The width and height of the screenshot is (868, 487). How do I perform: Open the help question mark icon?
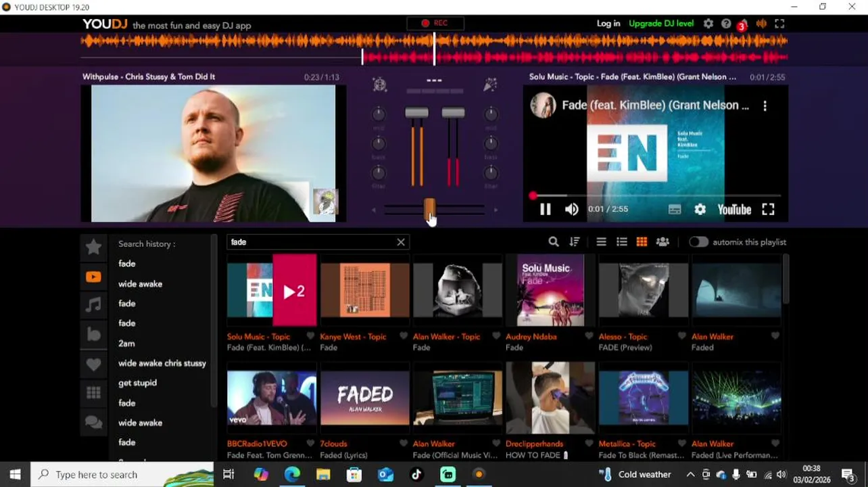point(726,24)
